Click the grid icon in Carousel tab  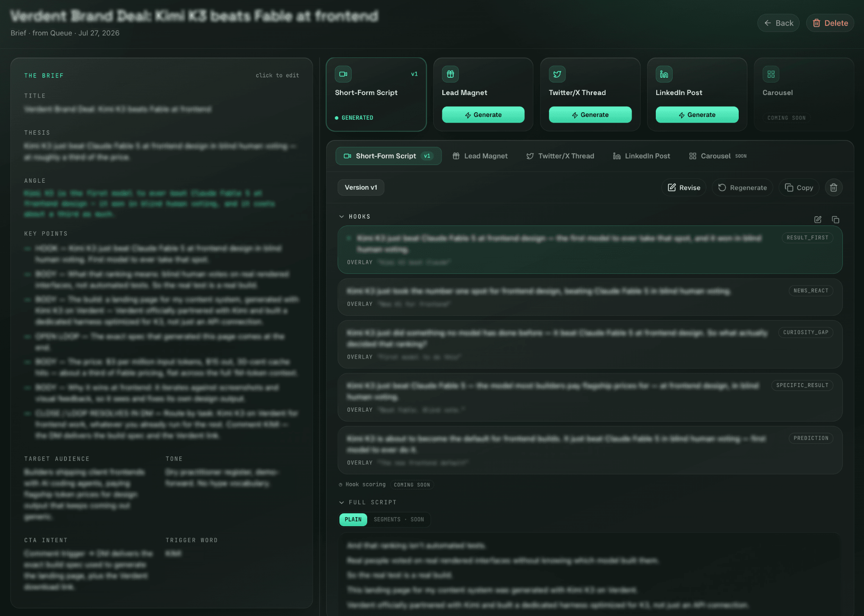click(x=692, y=156)
